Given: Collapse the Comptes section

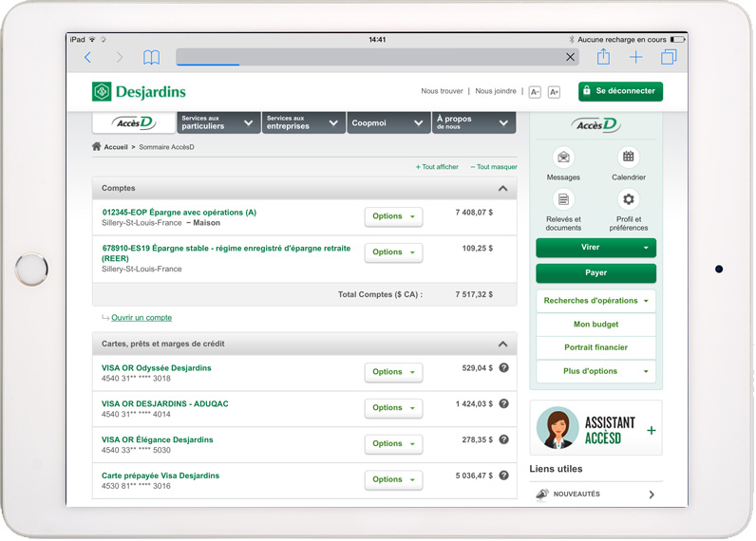Looking at the screenshot, I should 502,189.
